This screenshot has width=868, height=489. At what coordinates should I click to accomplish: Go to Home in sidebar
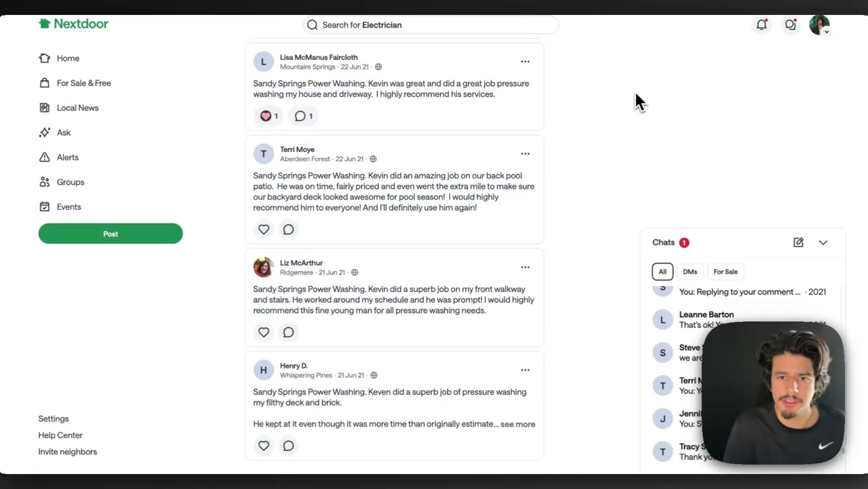click(68, 58)
